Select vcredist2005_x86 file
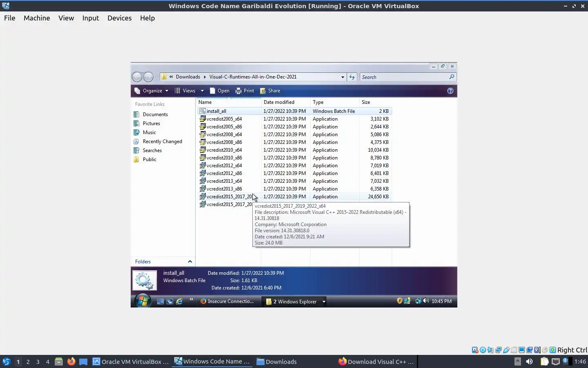This screenshot has width=588, height=368. (x=294, y=127)
